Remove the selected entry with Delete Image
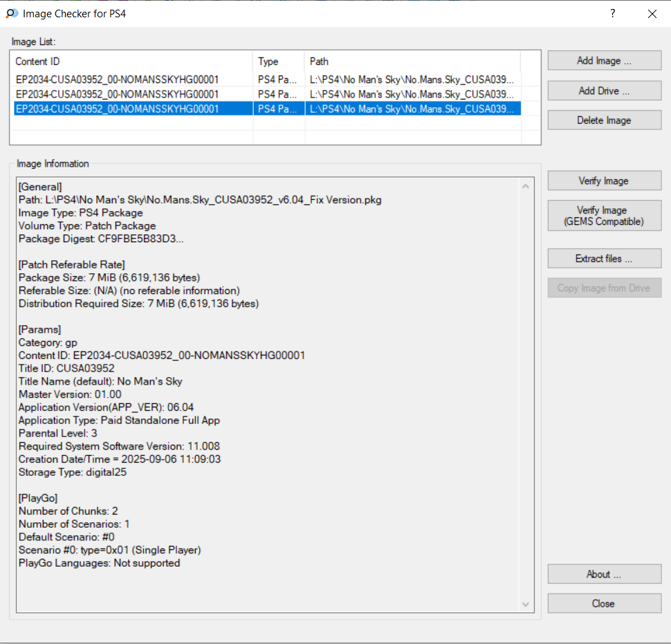Image resolution: width=671 pixels, height=644 pixels. tap(604, 120)
